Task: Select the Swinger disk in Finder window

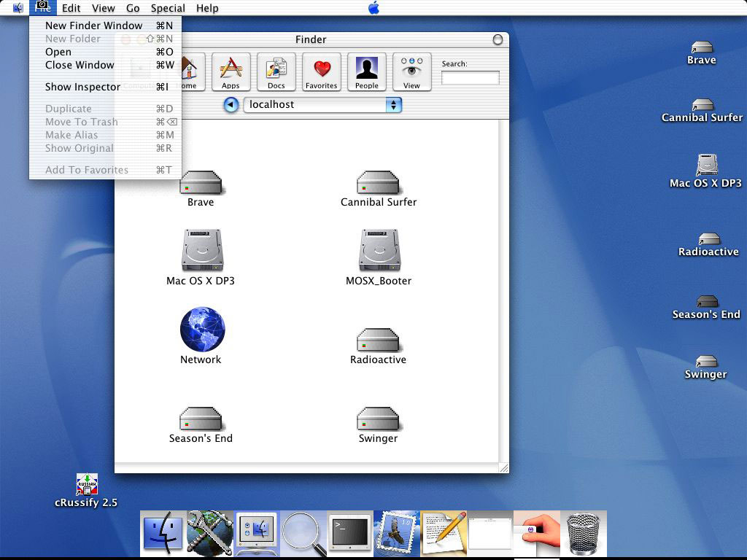Action: click(x=379, y=425)
